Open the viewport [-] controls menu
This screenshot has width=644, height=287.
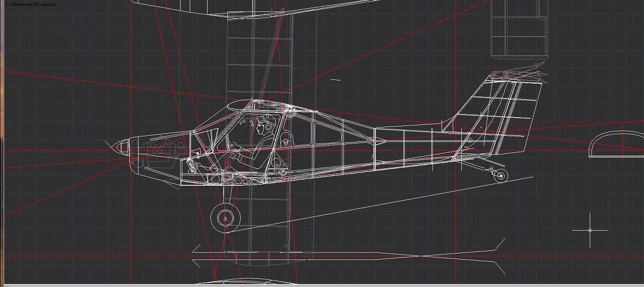8,4
